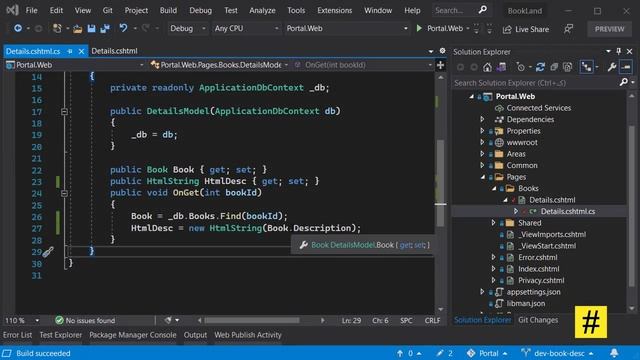
Task: Click the Collapse All icon in Solution Explorer
Action: click(x=554, y=67)
